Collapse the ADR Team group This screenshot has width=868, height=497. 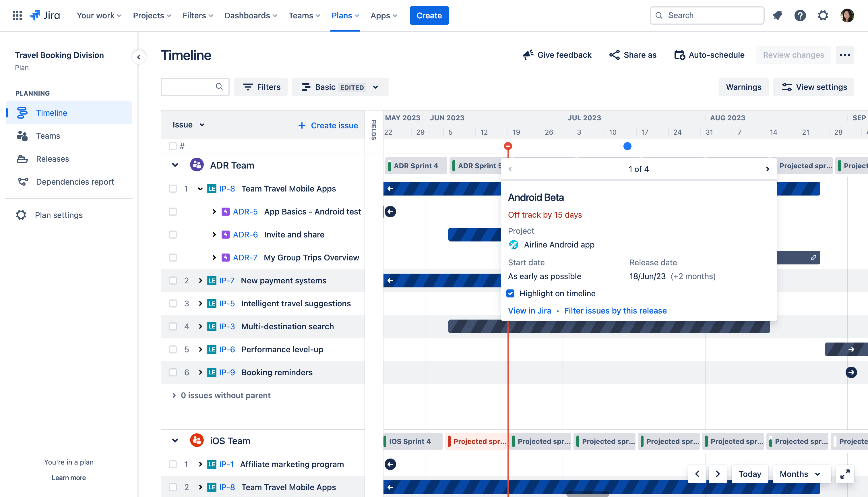click(x=175, y=165)
